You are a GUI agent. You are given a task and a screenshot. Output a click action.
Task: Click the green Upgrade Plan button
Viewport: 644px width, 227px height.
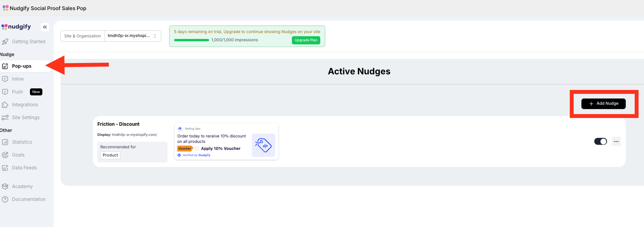(x=306, y=40)
